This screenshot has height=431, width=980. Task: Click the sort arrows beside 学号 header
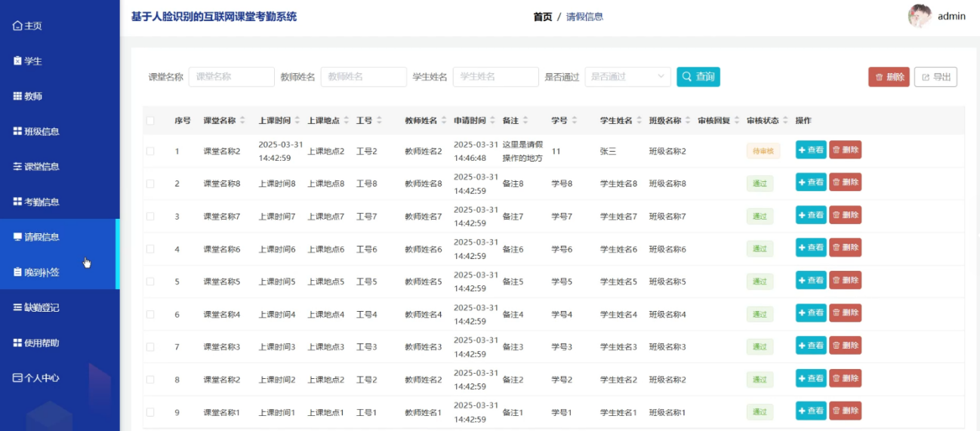(x=575, y=121)
